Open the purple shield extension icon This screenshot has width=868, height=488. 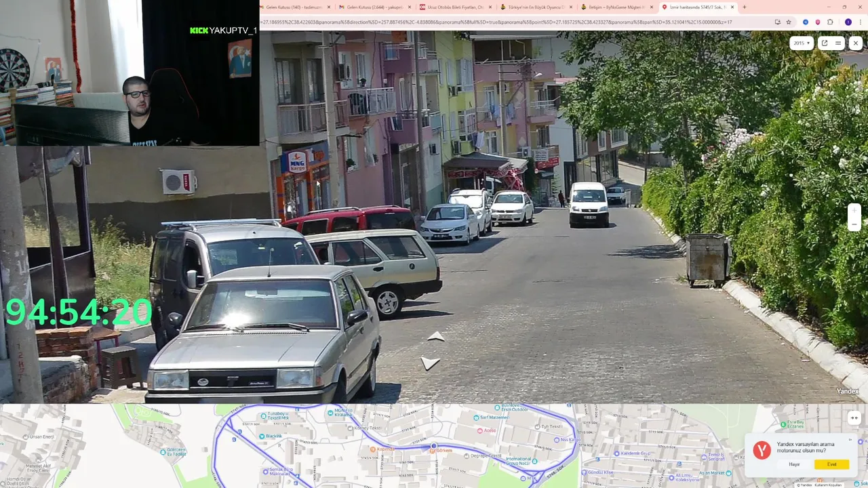tap(818, 22)
